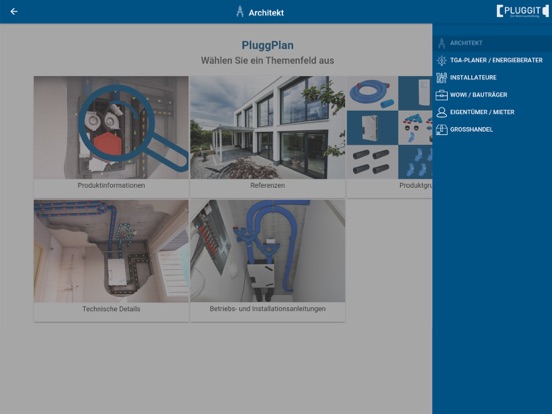Screen dimensions: 552x414
Task: Open the Technische Details thumbnail
Action: (111, 251)
